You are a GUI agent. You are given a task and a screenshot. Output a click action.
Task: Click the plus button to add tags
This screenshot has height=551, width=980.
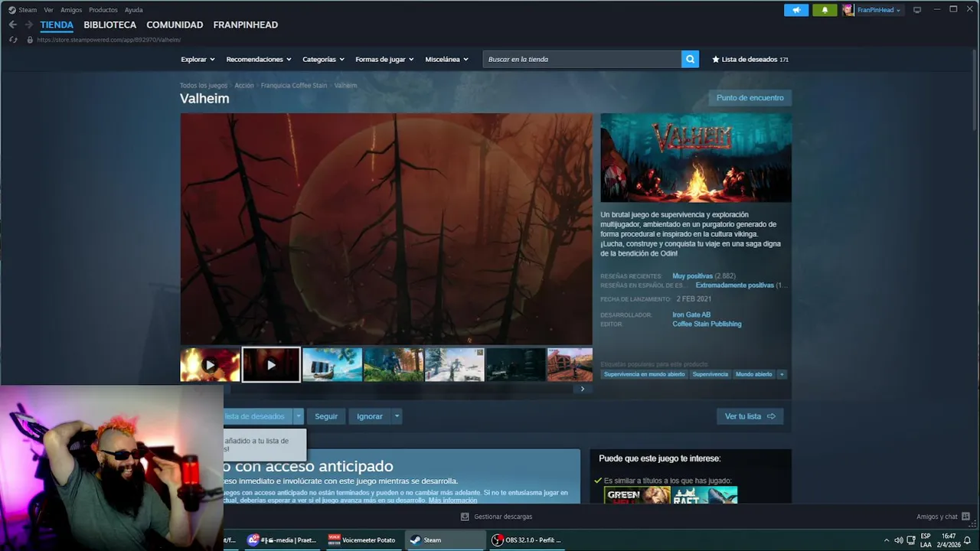click(x=782, y=374)
